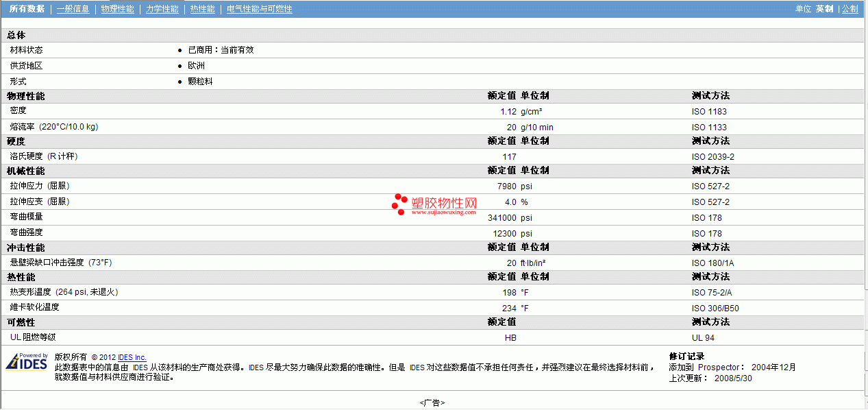Click the Powered by IDES logo
This screenshot has height=410, width=868.
point(27,361)
